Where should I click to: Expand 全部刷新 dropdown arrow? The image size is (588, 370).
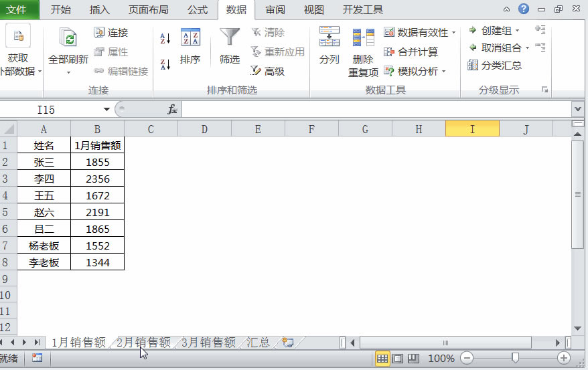point(68,73)
